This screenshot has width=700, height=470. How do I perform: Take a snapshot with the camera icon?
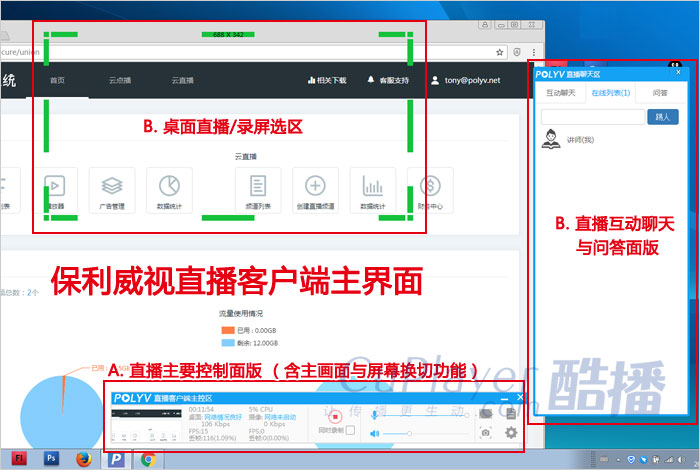(486, 432)
